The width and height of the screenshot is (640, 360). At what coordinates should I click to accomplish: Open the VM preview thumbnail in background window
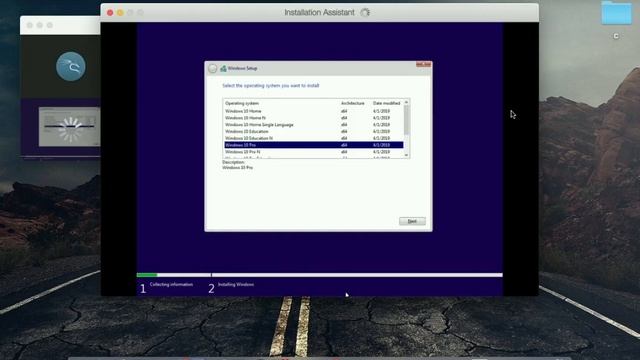69,127
